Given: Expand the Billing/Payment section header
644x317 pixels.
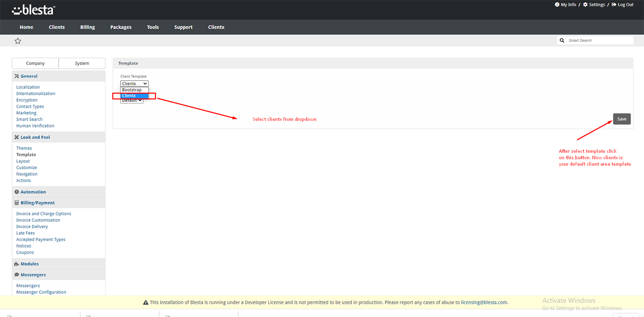Looking at the screenshot, I should click(58, 203).
